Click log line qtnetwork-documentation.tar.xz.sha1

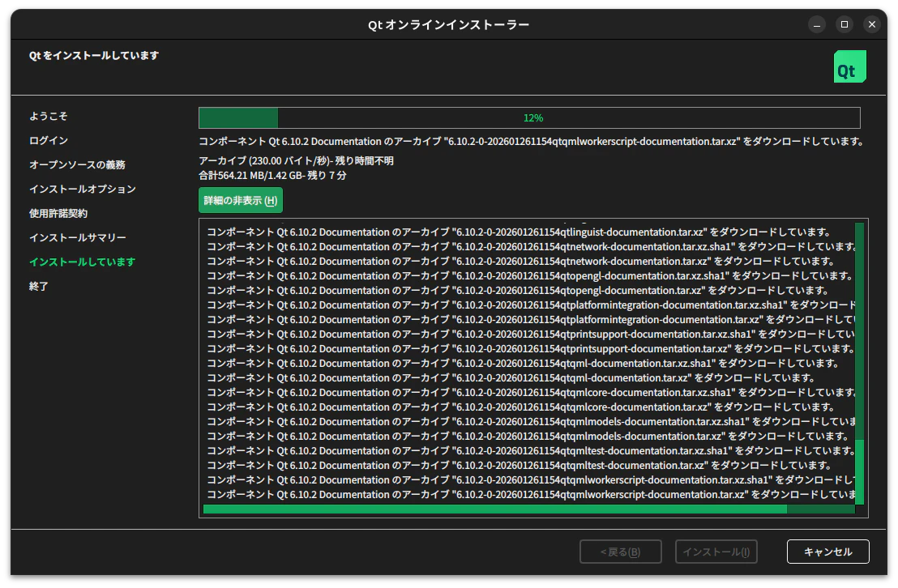531,247
